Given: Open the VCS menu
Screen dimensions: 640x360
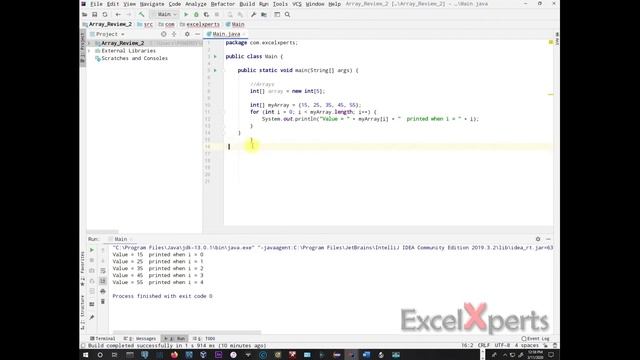Looking at the screenshot, I should pos(297,4).
